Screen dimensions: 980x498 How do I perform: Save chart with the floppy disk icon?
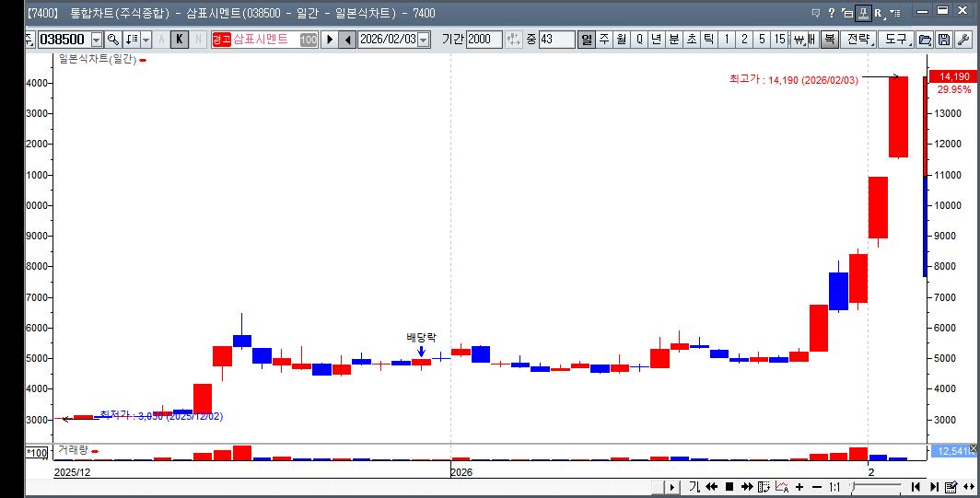click(x=943, y=40)
